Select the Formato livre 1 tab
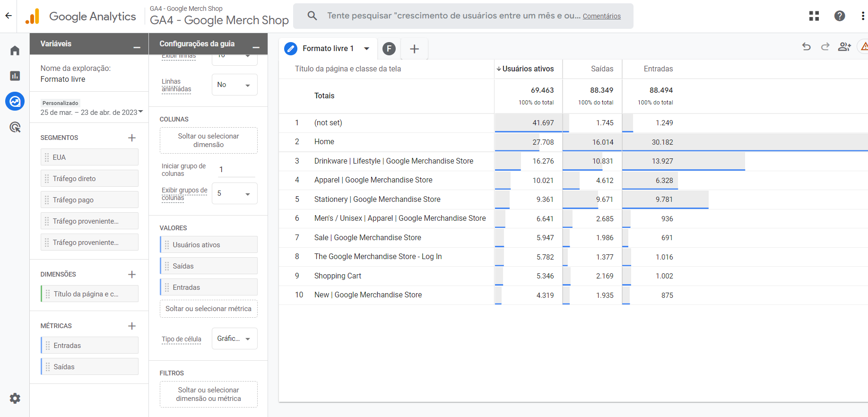This screenshot has height=417, width=868. pos(328,48)
